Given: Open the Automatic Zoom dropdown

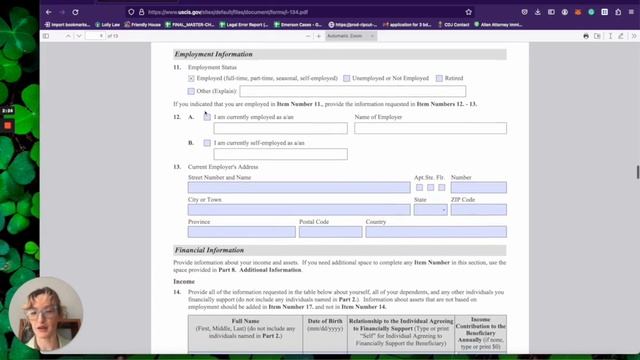Looking at the screenshot, I should (x=351, y=36).
